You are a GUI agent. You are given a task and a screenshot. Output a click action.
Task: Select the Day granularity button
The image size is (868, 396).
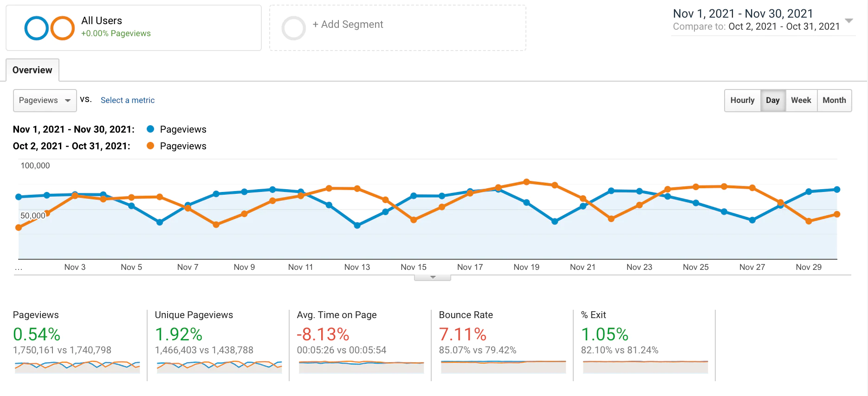(773, 100)
